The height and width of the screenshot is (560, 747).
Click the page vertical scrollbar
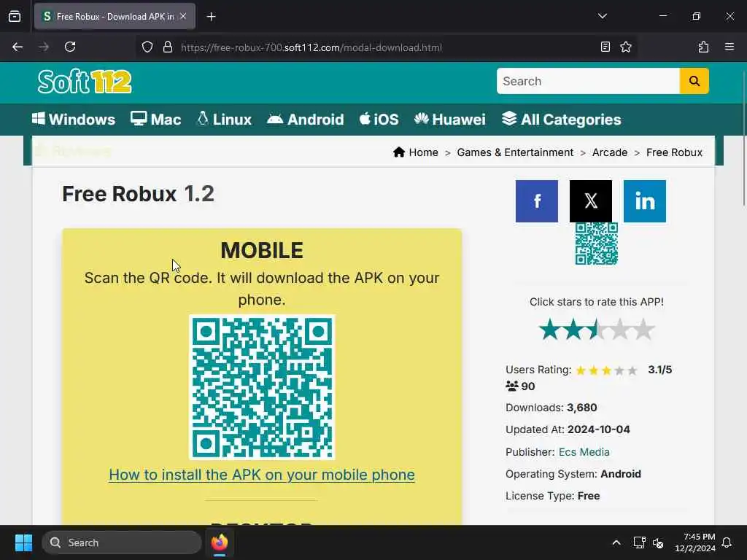(x=743, y=138)
